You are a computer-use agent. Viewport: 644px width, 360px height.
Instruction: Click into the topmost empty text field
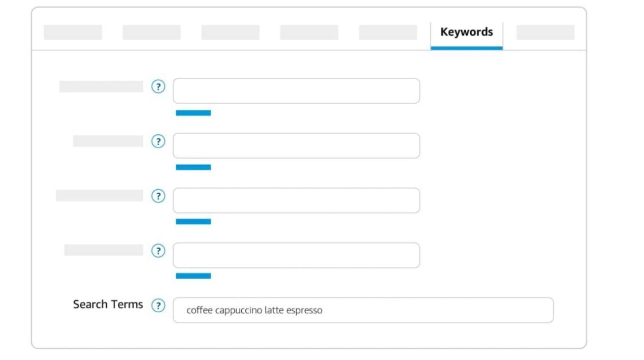(296, 91)
